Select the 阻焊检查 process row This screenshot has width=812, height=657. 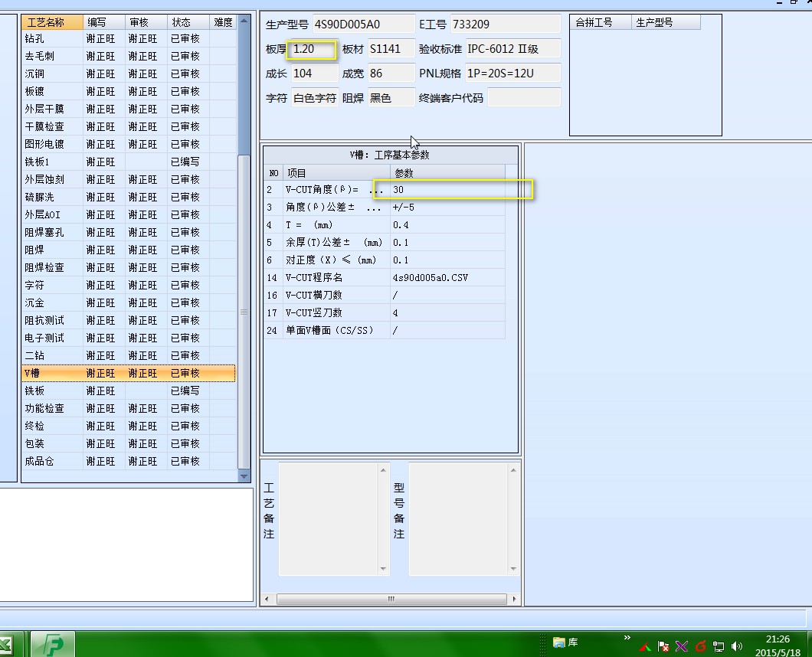(129, 268)
